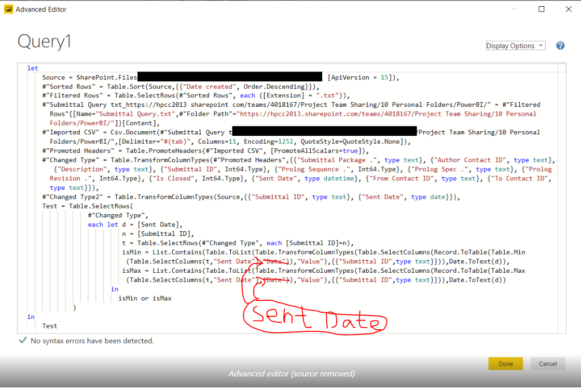
Task: Click the '#"Filtered Rows"' code line
Action: coord(196,95)
